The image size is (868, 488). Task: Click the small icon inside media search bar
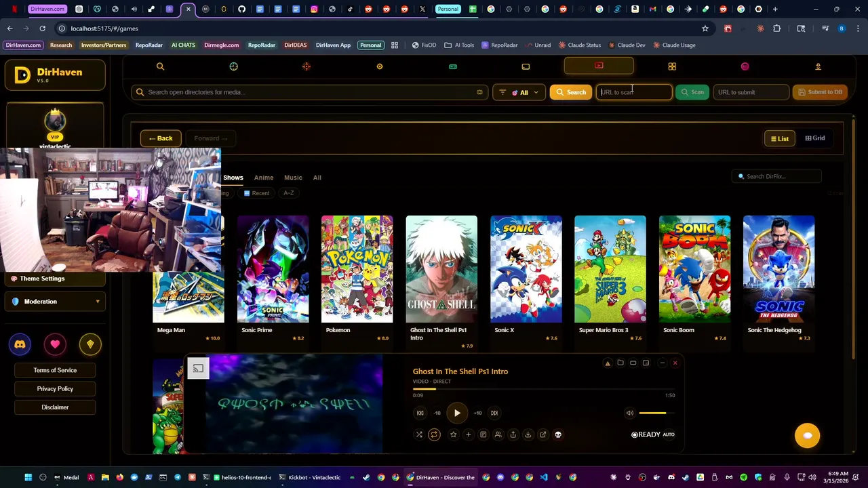pos(479,92)
